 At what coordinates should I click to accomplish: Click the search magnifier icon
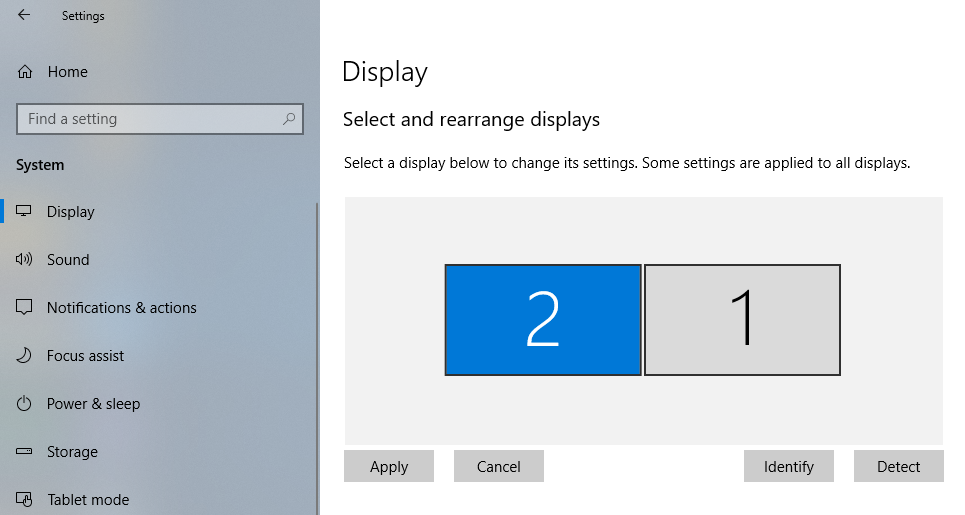[x=289, y=119]
